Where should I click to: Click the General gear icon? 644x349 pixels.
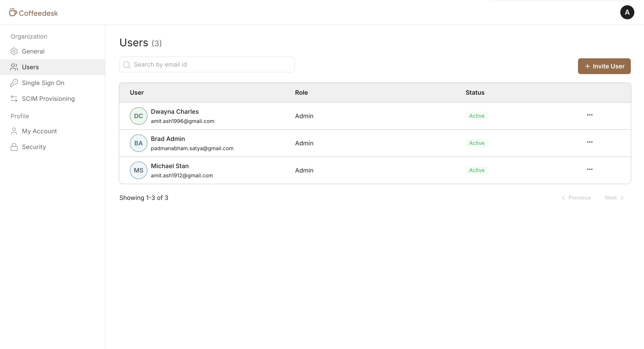(14, 51)
